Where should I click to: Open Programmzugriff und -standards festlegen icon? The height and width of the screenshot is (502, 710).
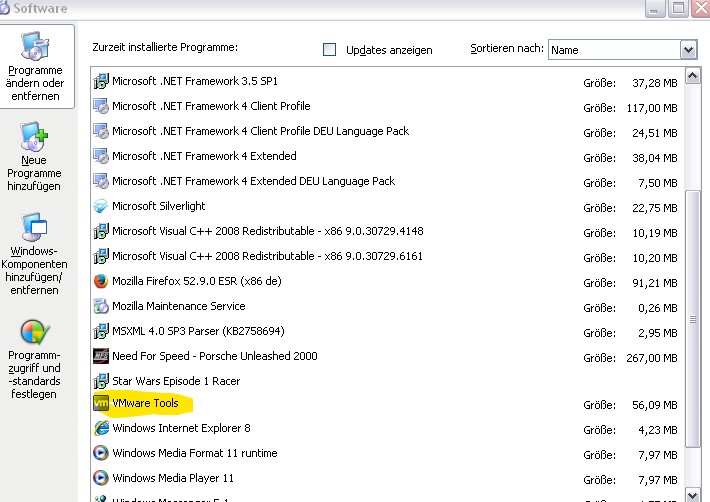pos(34,332)
